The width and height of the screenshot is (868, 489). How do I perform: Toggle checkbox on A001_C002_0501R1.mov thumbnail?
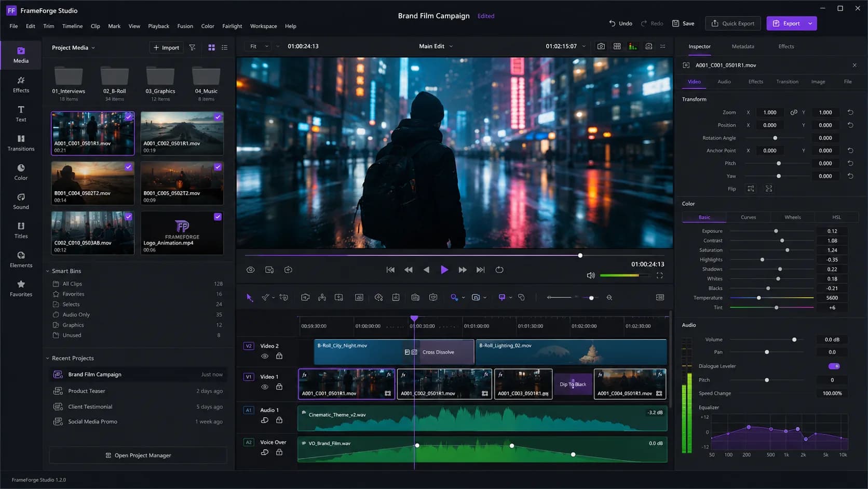click(218, 117)
